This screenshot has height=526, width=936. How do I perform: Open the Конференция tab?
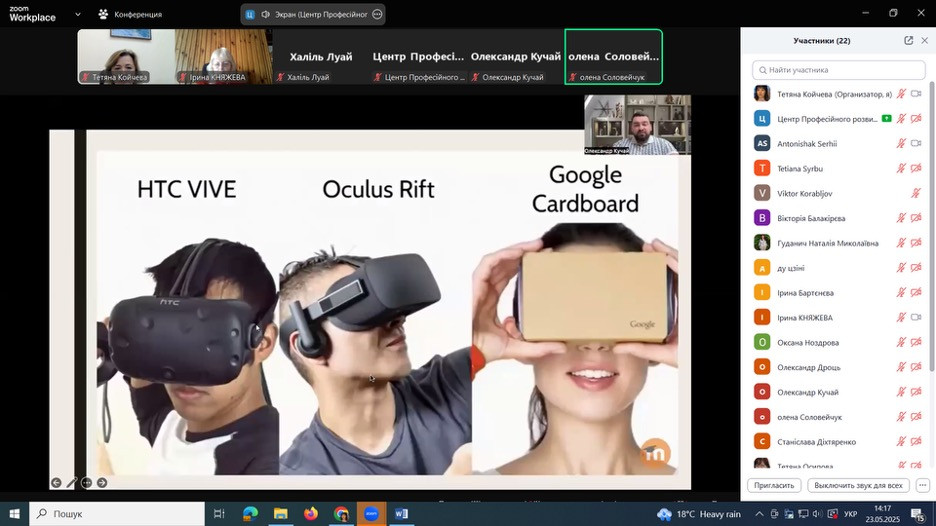coord(130,14)
